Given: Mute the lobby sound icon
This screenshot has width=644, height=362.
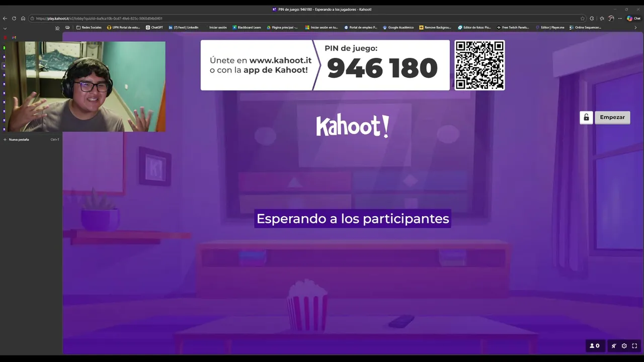Looking at the screenshot, I should pyautogui.click(x=614, y=346).
